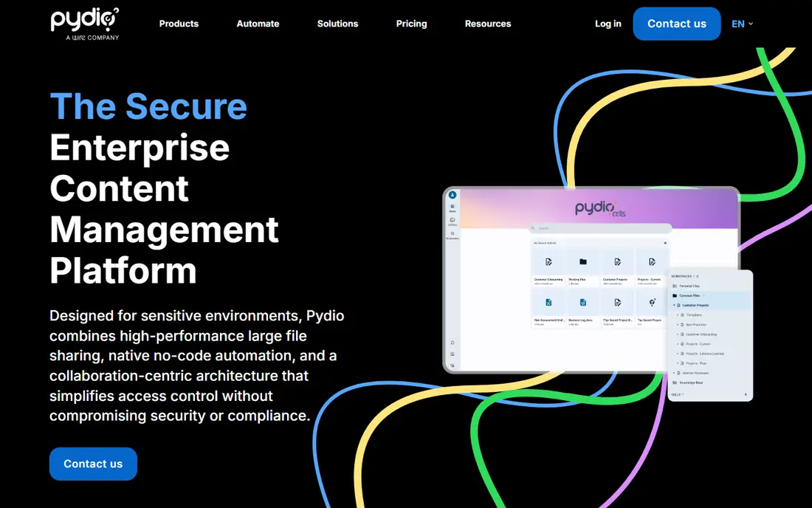This screenshot has width=812, height=508.
Task: Click the Decision Log Word document icon
Action: click(x=583, y=303)
